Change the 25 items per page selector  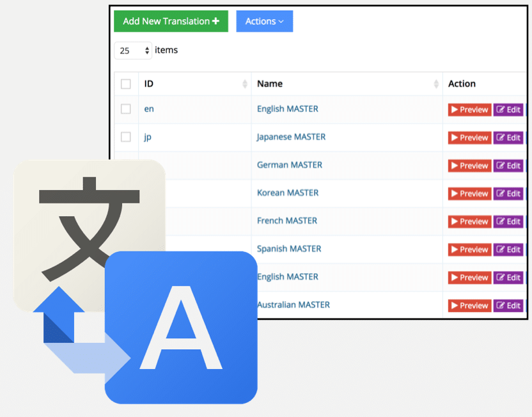click(133, 51)
